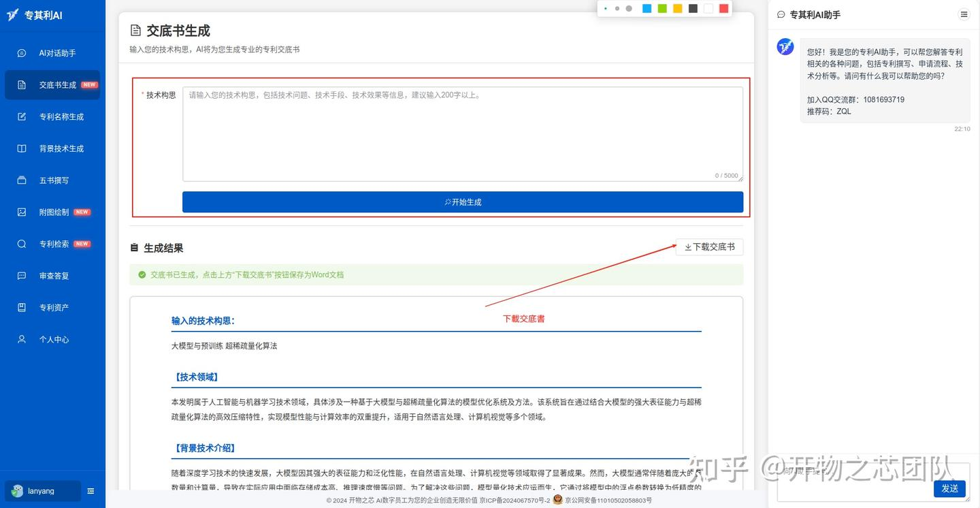Click the 背景技术生成 book icon
This screenshot has width=980, height=508.
22,148
